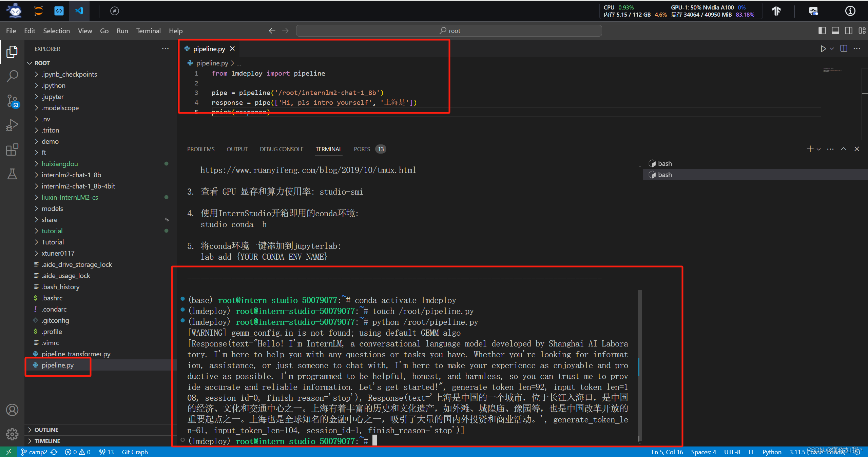868x457 pixels.
Task: Run the Python file with play icon
Action: pos(823,49)
